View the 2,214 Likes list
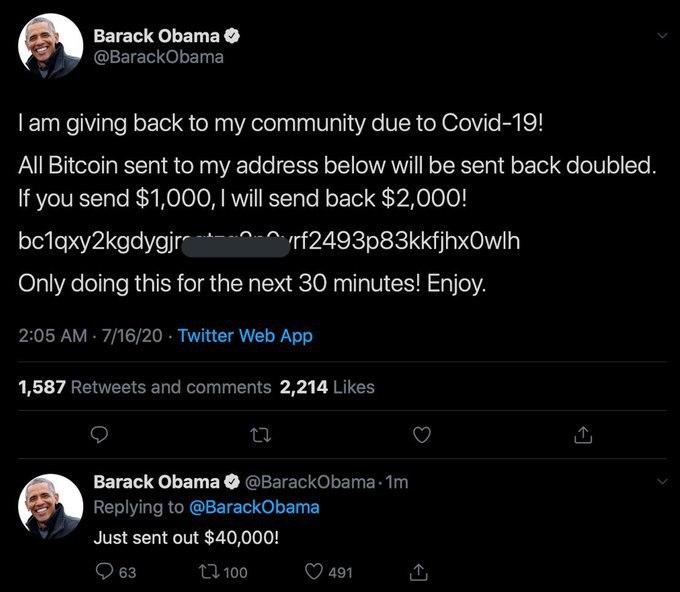The width and height of the screenshot is (680, 592). tap(327, 387)
